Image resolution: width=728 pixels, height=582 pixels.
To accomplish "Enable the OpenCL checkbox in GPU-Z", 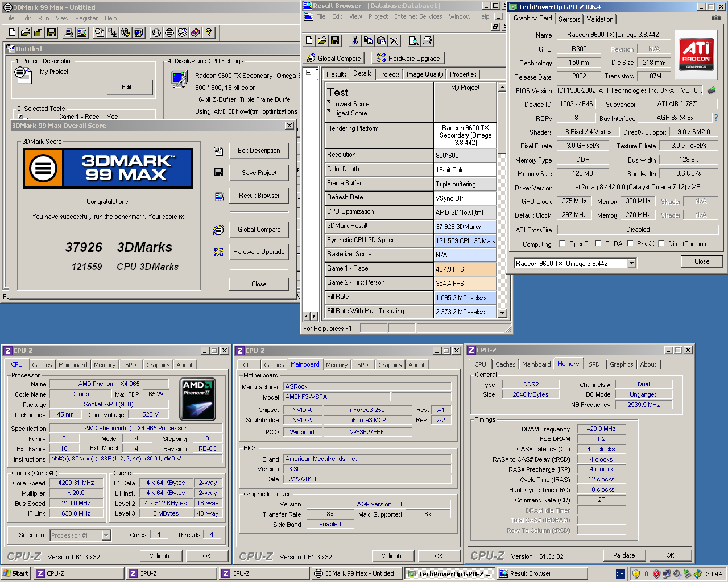I will (x=562, y=244).
